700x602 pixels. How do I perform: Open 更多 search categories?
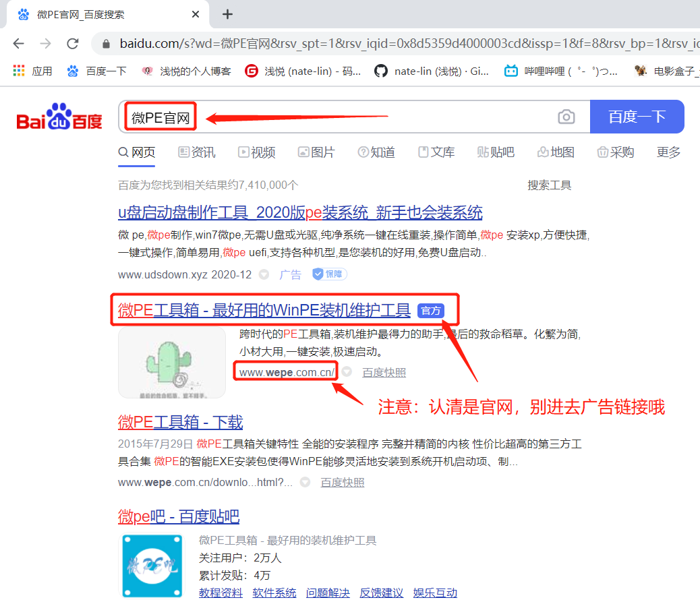pyautogui.click(x=668, y=152)
